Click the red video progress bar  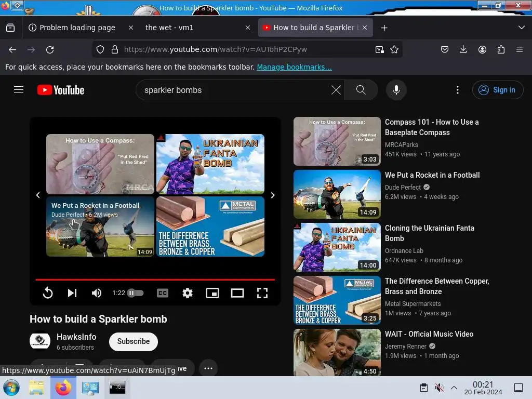155,280
